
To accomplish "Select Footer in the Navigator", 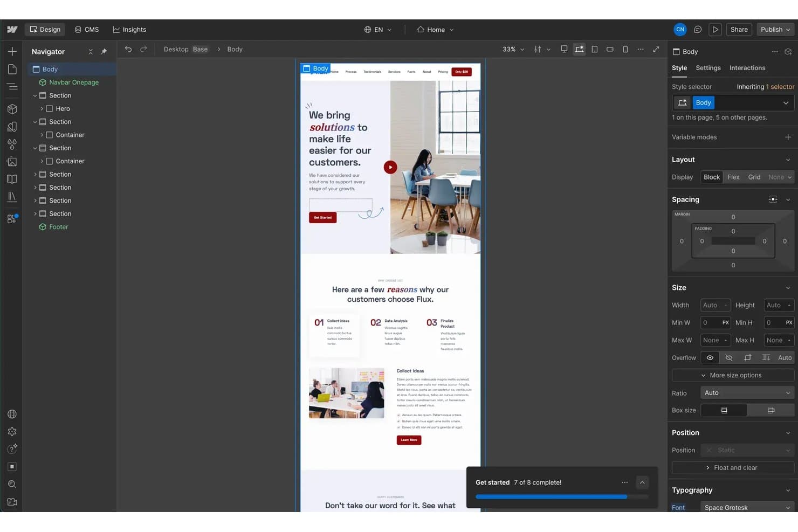I will (59, 227).
